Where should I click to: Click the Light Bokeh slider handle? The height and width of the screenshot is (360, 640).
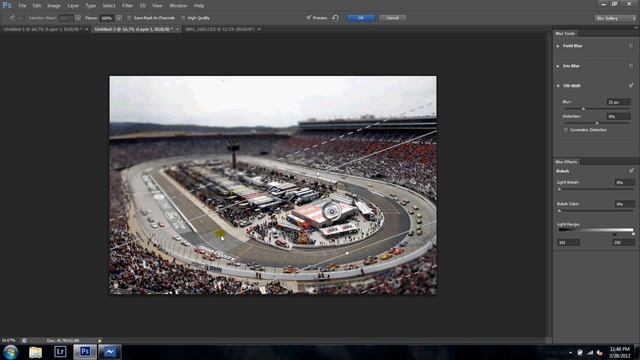(x=560, y=189)
